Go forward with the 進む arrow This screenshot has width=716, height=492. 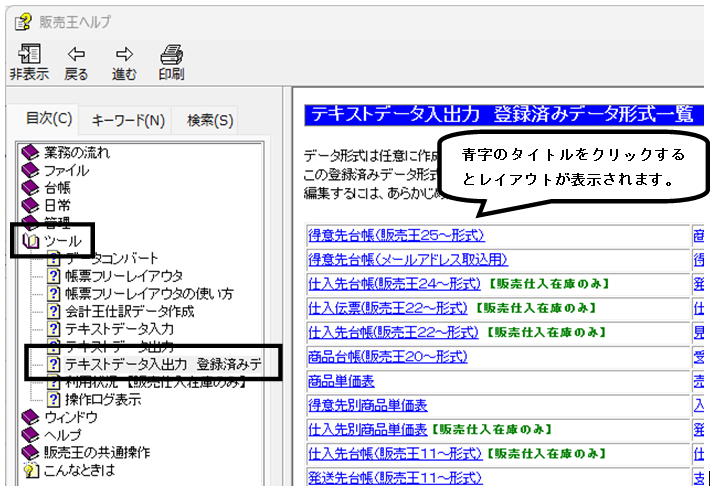[124, 54]
